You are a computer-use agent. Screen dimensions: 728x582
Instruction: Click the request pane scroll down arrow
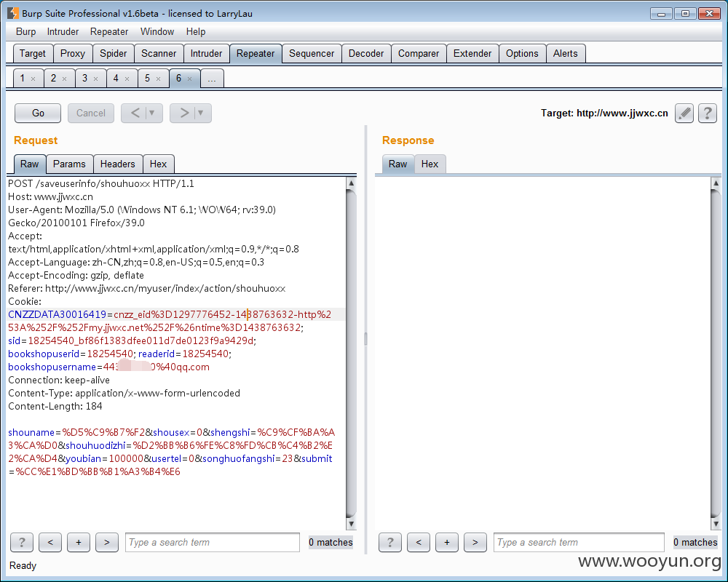[x=352, y=524]
